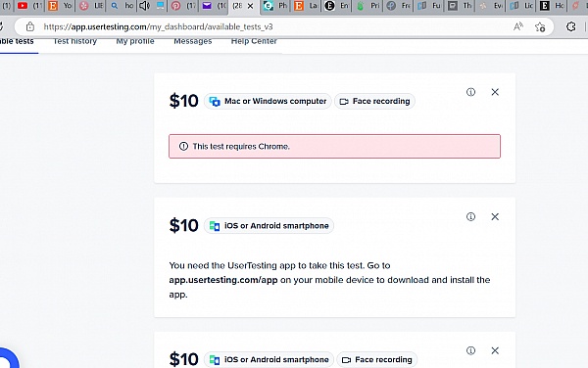Open info for the Mac or Windows test
This screenshot has width=588, height=368.
470,92
